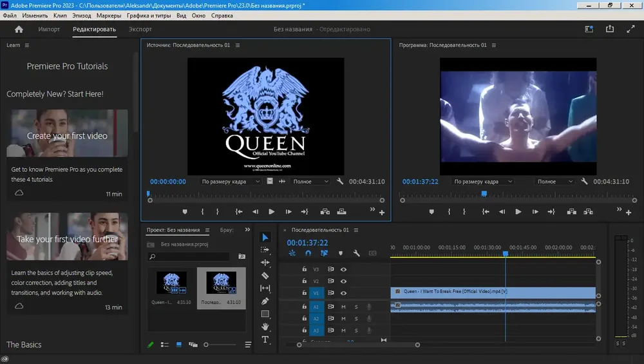Select the Razor tool in the tools panel
This screenshot has height=364, width=644.
tap(265, 275)
